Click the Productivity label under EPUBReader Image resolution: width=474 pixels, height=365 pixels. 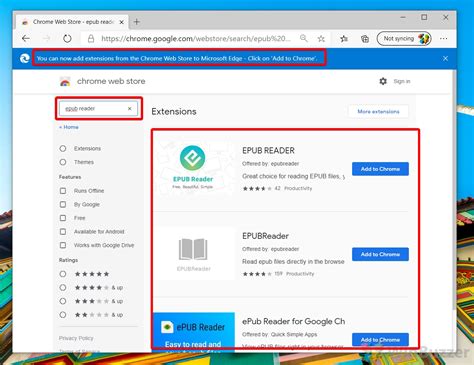300,274
